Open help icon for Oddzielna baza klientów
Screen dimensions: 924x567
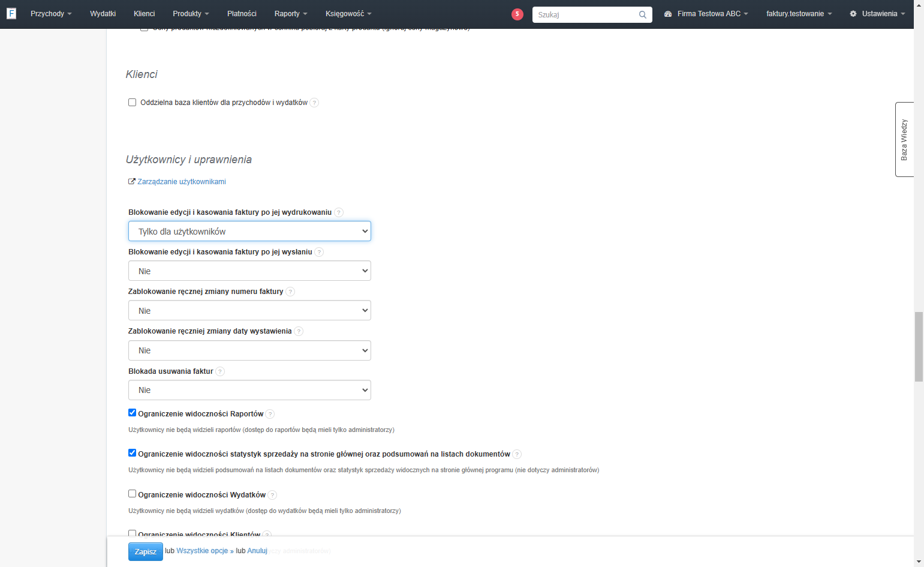coord(314,103)
